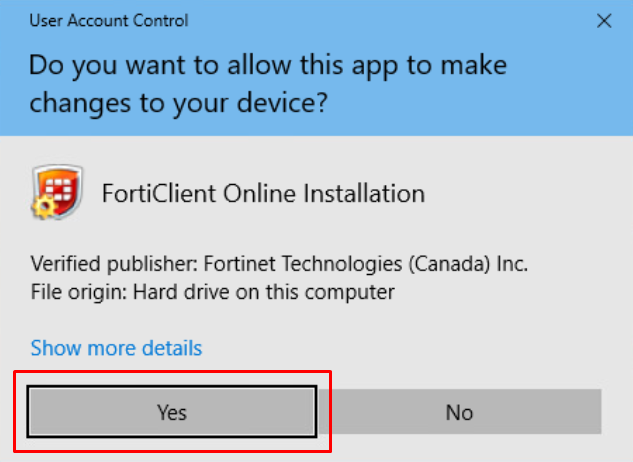Click '(Canada) Inc.' in the publisher line
The image size is (633, 462).
468,265
